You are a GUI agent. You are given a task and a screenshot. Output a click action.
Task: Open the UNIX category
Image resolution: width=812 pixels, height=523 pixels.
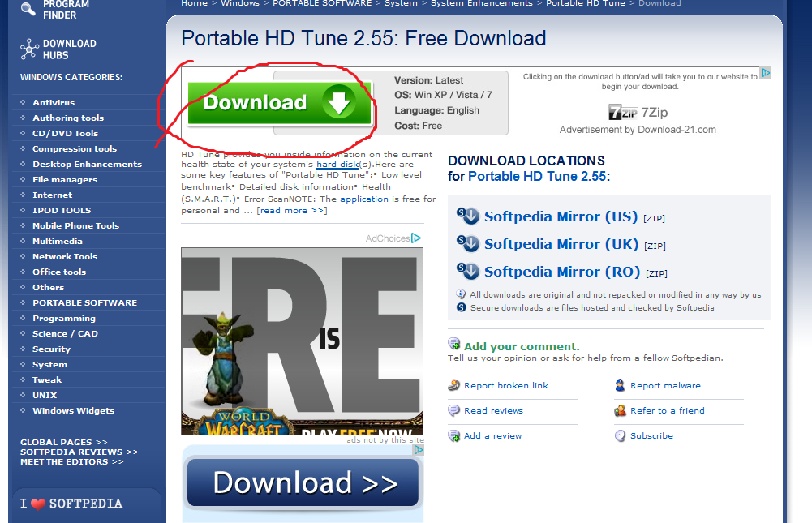click(x=45, y=396)
